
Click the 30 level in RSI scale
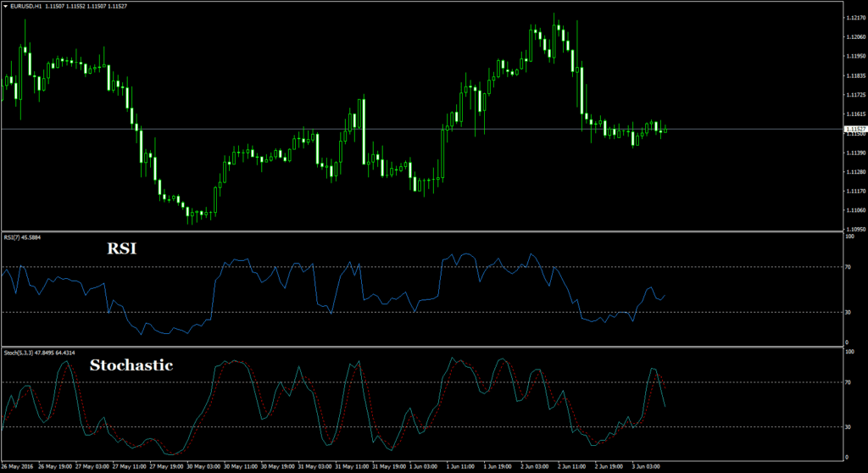(849, 313)
